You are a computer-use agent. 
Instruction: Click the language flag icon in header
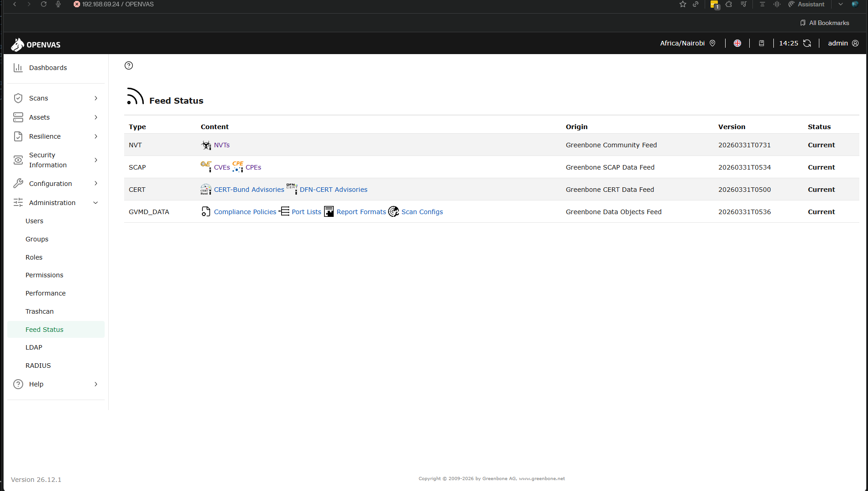pyautogui.click(x=737, y=43)
